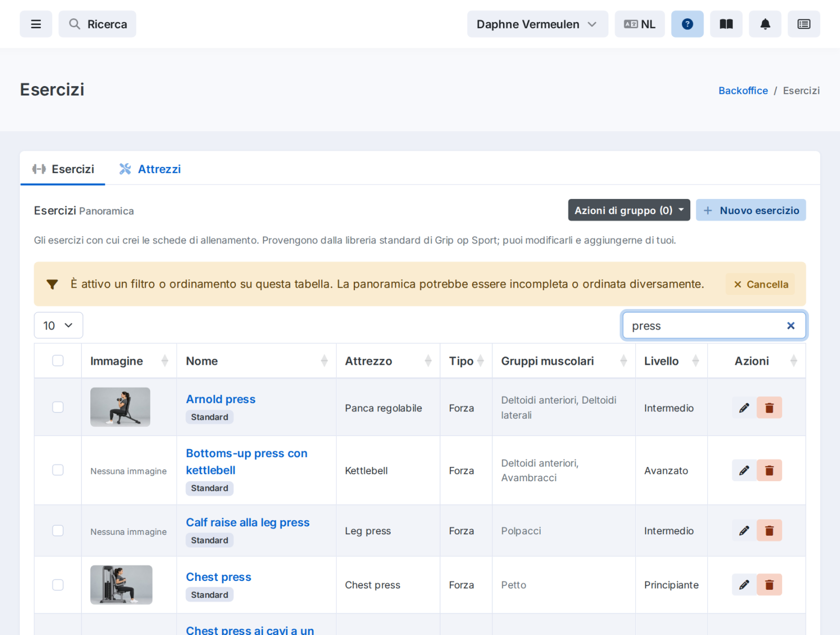Delete the Chest press exercise
This screenshot has height=635, width=840.
tap(769, 585)
